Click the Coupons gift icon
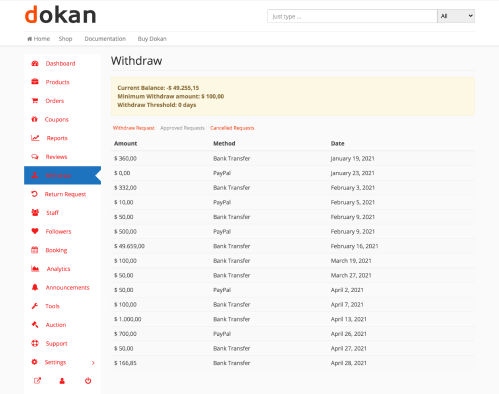The height and width of the screenshot is (394, 499). click(34, 119)
